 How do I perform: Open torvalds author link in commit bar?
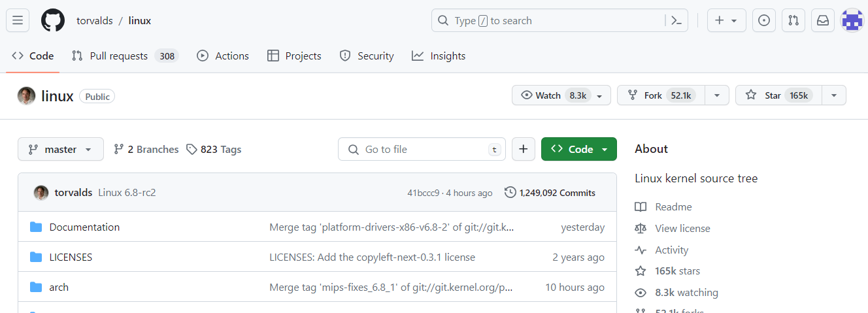[73, 193]
